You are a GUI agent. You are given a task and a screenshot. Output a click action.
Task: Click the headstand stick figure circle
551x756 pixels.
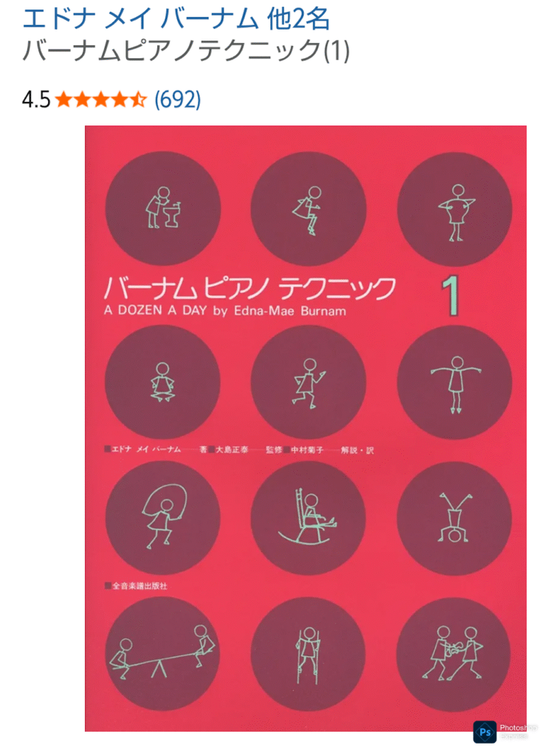coord(454,519)
